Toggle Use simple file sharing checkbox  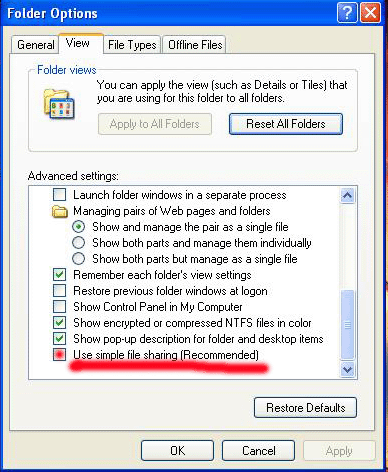click(60, 355)
